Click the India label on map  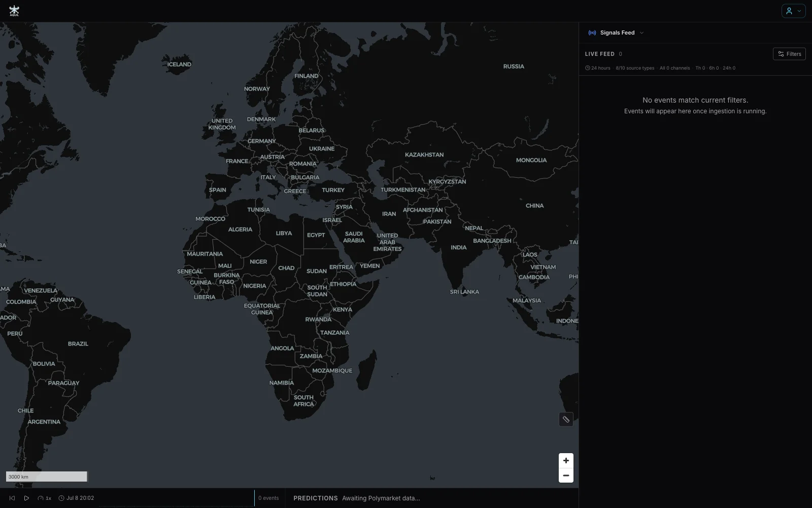coord(458,247)
